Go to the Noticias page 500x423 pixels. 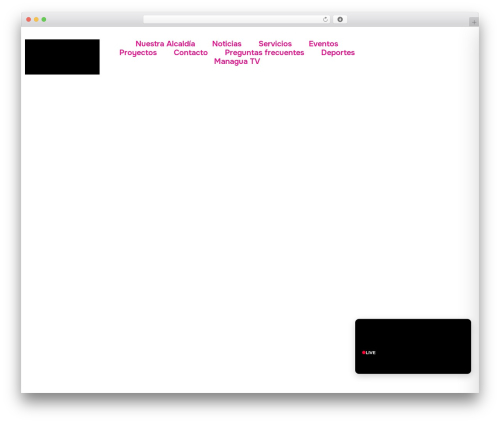click(227, 44)
